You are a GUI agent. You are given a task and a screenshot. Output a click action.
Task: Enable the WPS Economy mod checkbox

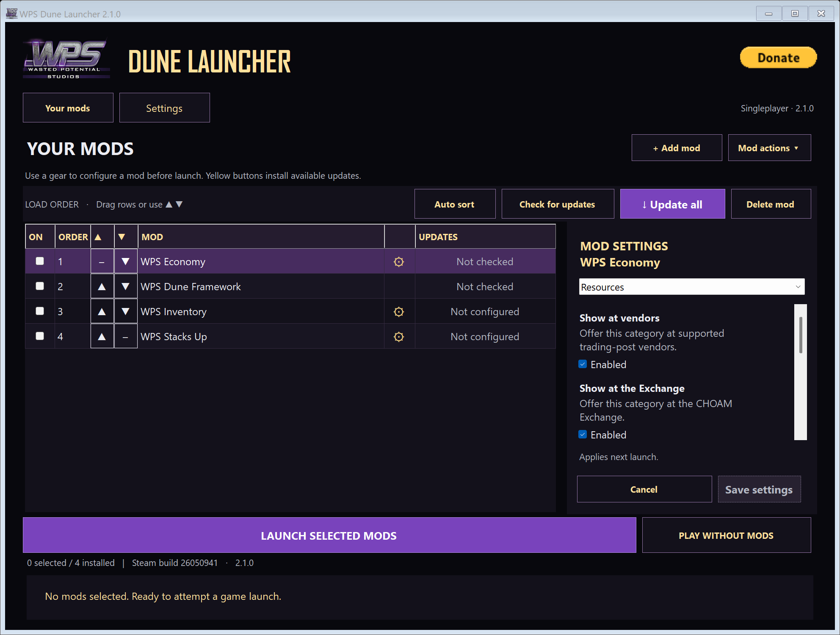pos(40,261)
